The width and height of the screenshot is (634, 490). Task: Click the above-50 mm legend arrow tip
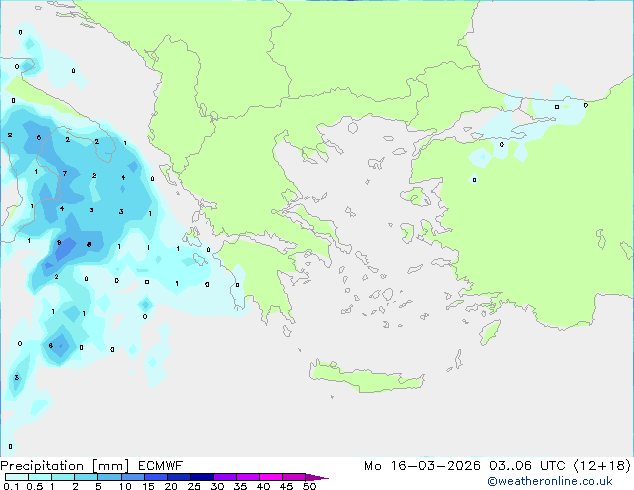(317, 477)
